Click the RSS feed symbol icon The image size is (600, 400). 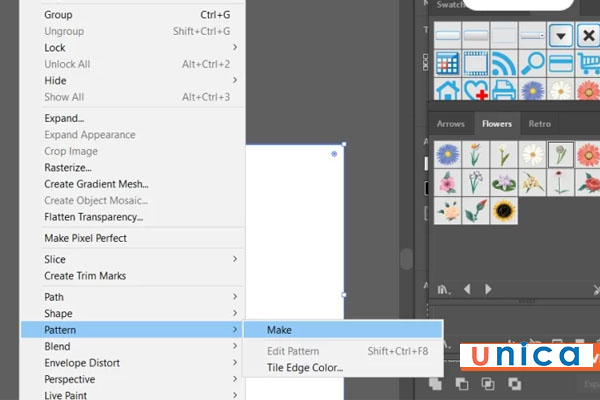click(x=504, y=64)
